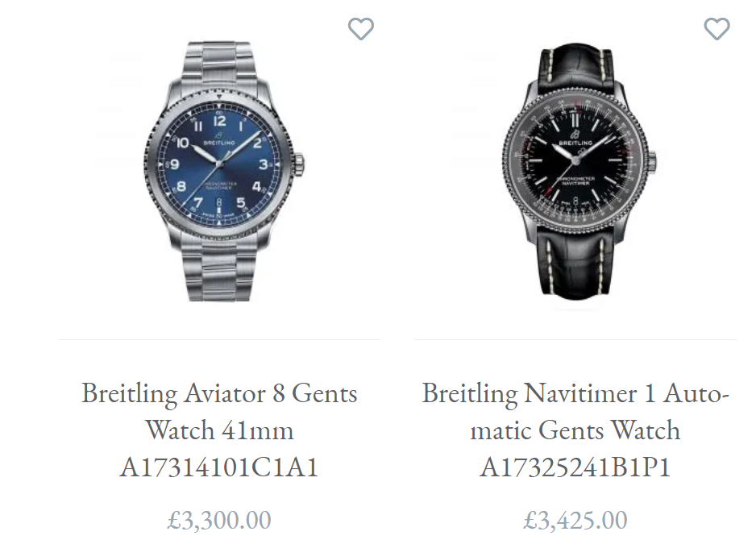Click reference number A17325241B1P1
756x544 pixels.
click(575, 467)
